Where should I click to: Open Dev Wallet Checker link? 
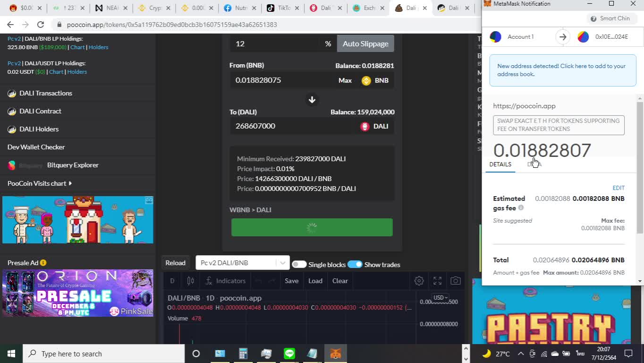(36, 147)
